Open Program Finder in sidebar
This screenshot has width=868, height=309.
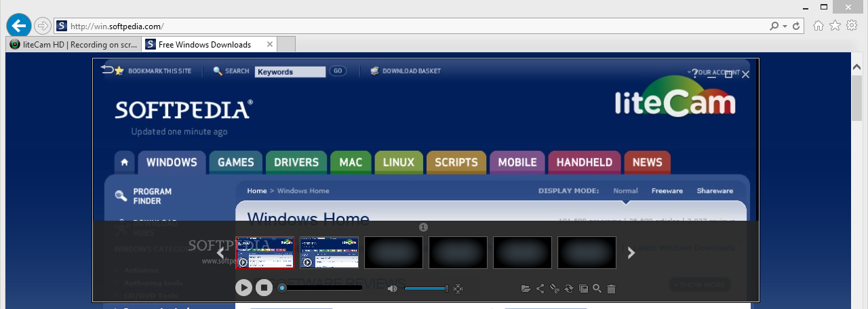click(152, 196)
